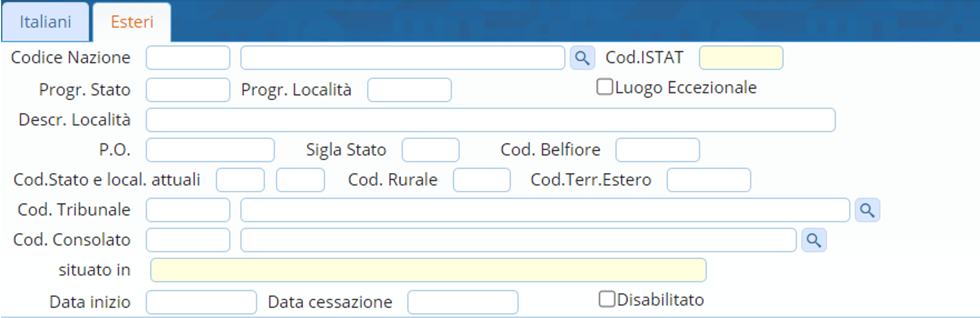Focus the Descr. Località text field
This screenshot has height=318, width=980.
pos(490,120)
